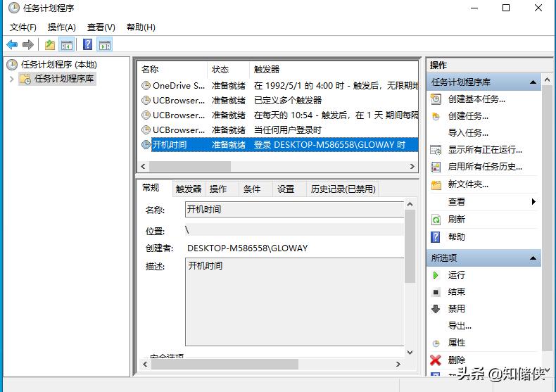Screen dimensions: 556x392
Task: Click the 导出... action link
Action: coord(460,326)
